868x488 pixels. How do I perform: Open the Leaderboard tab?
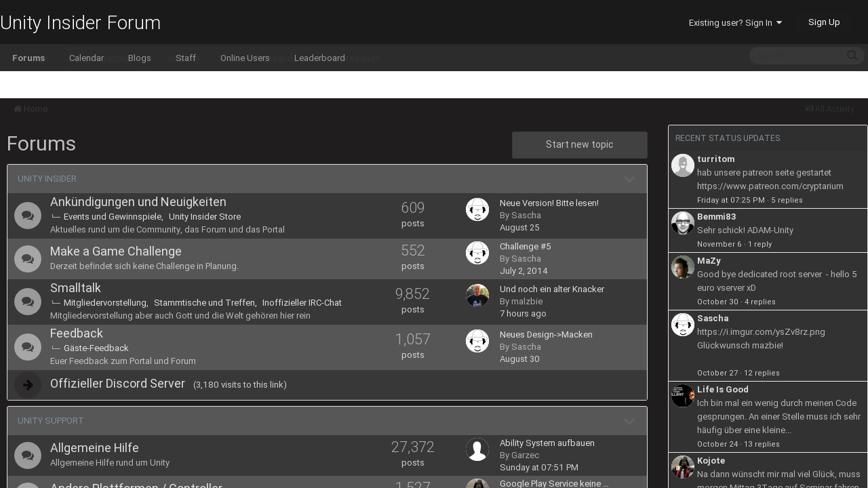(x=319, y=58)
